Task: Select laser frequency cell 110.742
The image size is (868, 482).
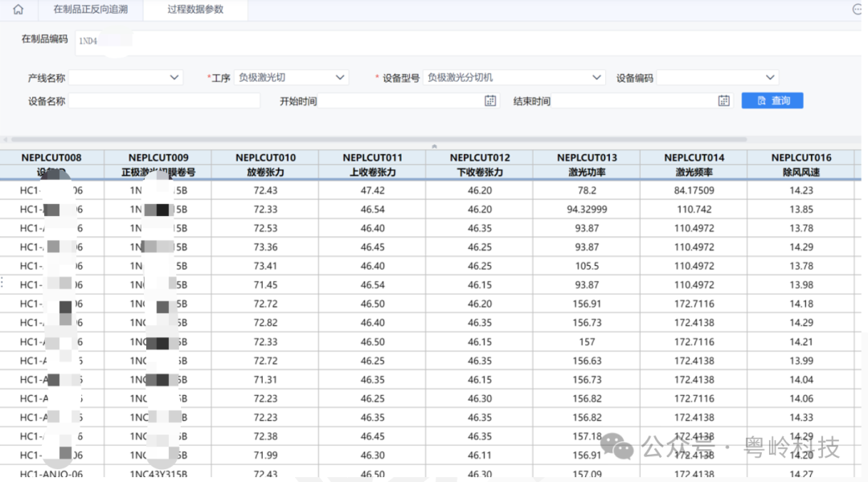Action: (694, 209)
